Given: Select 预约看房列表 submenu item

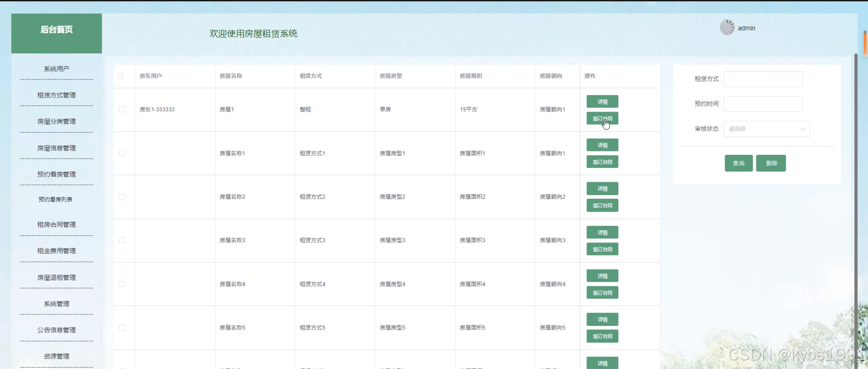Looking at the screenshot, I should coord(56,199).
